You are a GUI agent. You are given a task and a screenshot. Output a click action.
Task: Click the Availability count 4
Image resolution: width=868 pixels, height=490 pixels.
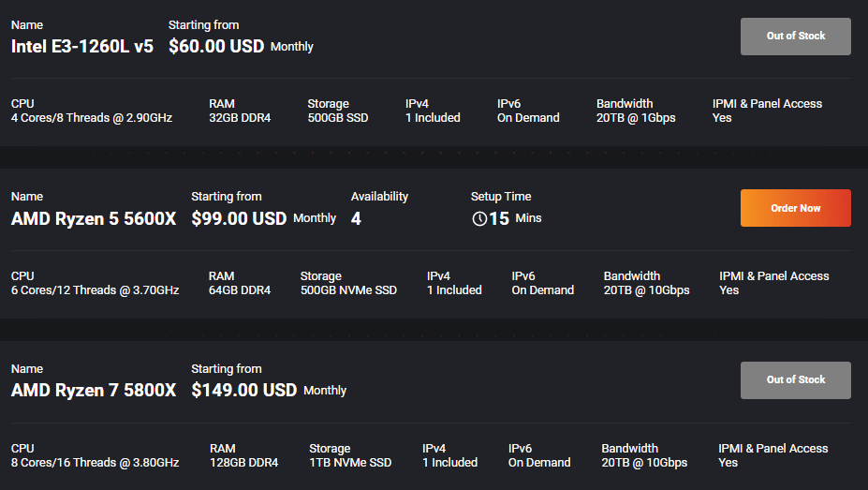point(356,218)
